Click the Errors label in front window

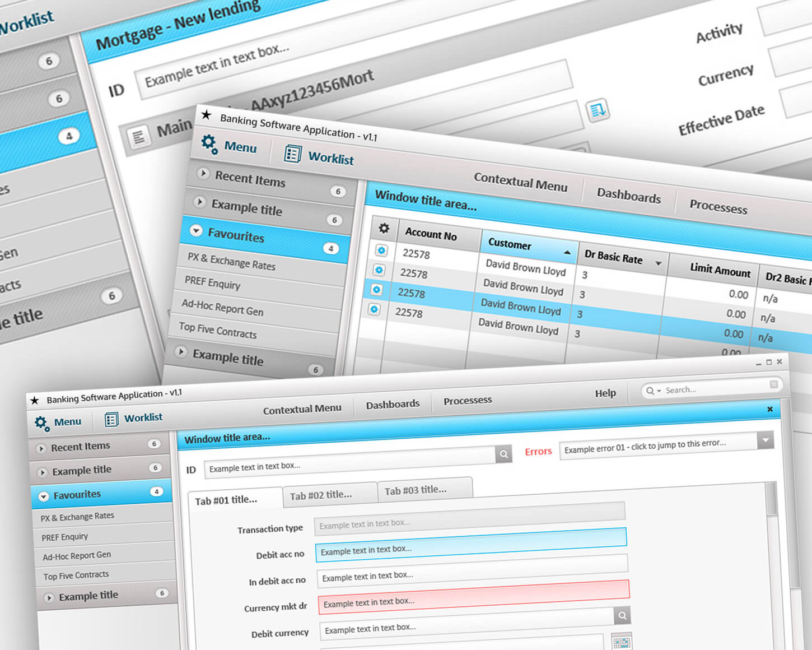(538, 452)
